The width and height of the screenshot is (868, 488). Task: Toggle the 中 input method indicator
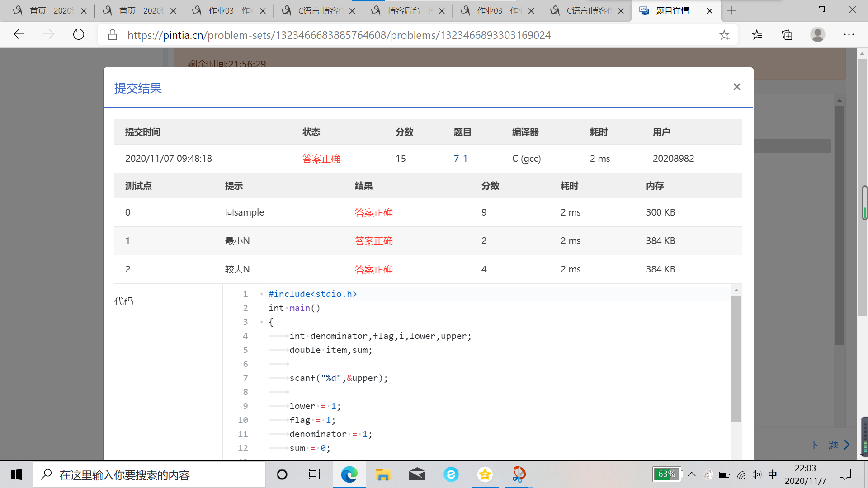point(773,474)
